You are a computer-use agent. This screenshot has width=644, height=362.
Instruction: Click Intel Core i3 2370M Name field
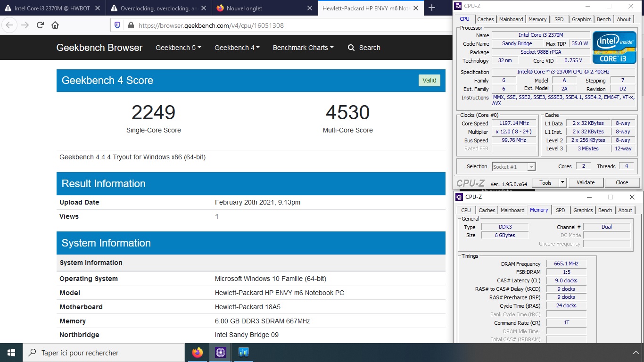[541, 35]
